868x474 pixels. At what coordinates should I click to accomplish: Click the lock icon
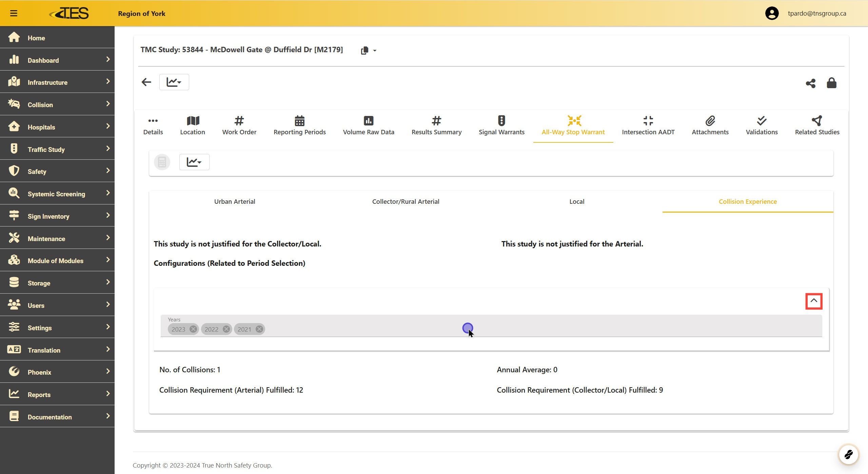click(831, 83)
